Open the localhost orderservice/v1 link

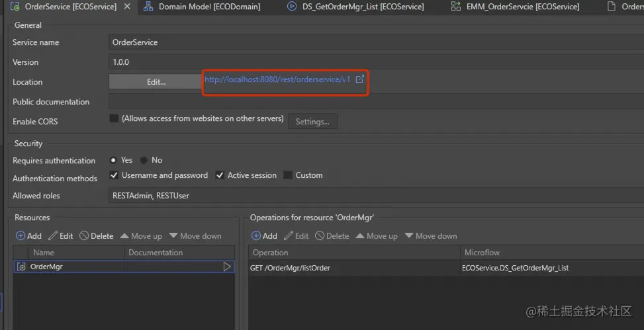pyautogui.click(x=277, y=79)
